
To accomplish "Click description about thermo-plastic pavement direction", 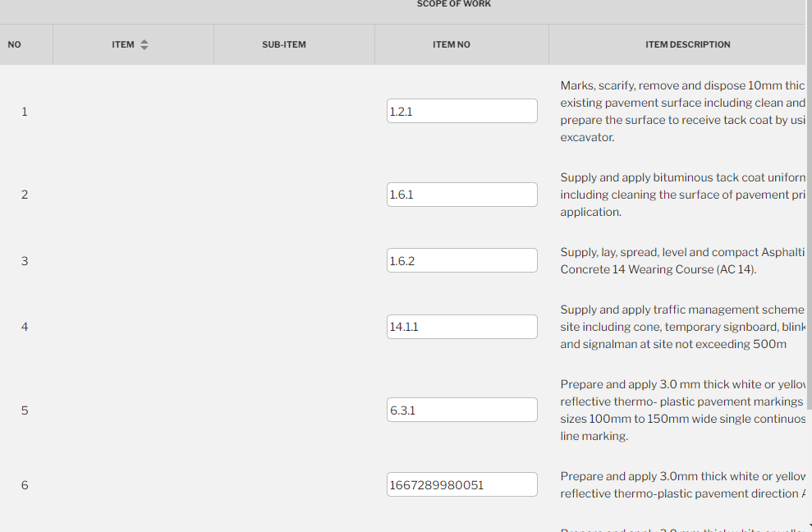I will (682, 485).
